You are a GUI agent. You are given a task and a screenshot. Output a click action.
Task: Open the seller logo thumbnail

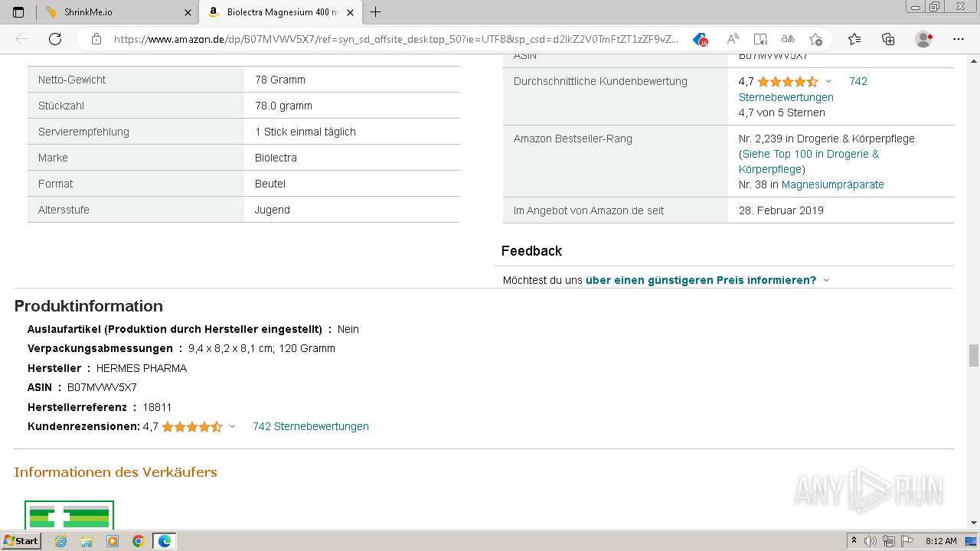pos(69,514)
